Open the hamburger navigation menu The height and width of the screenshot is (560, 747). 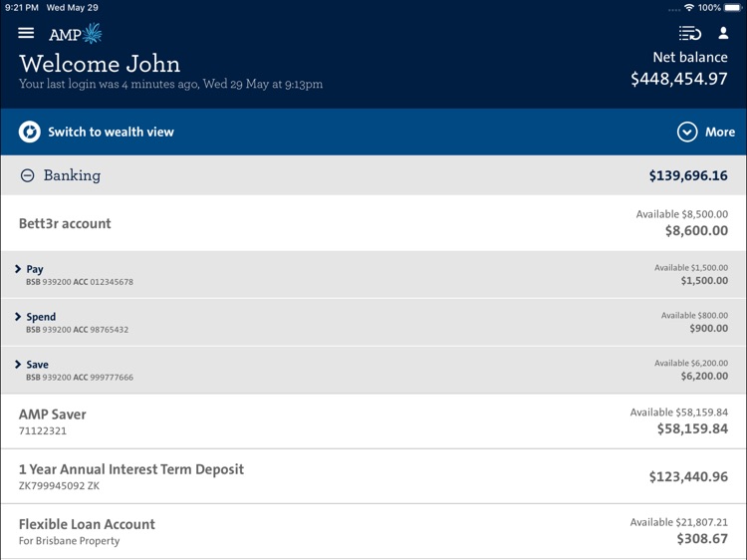coord(26,33)
